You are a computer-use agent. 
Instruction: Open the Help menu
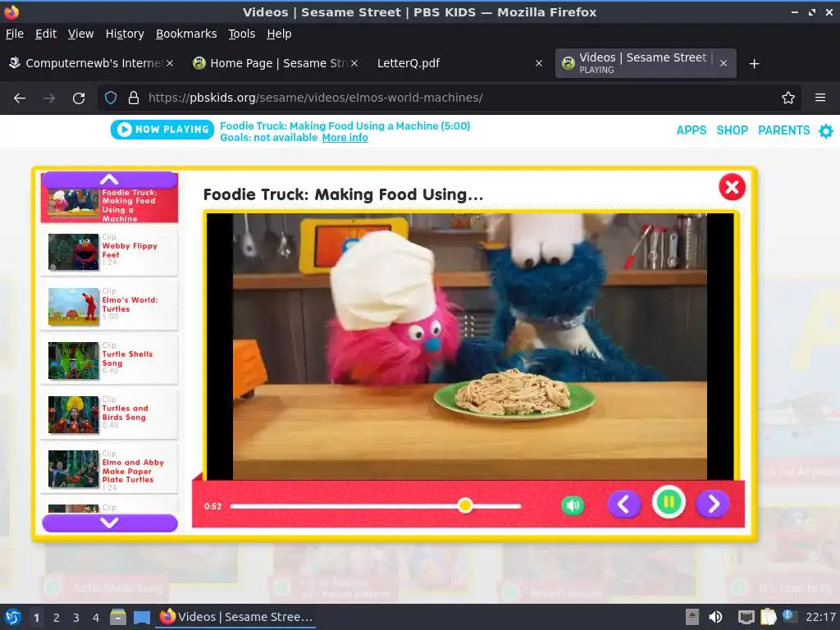pos(279,34)
